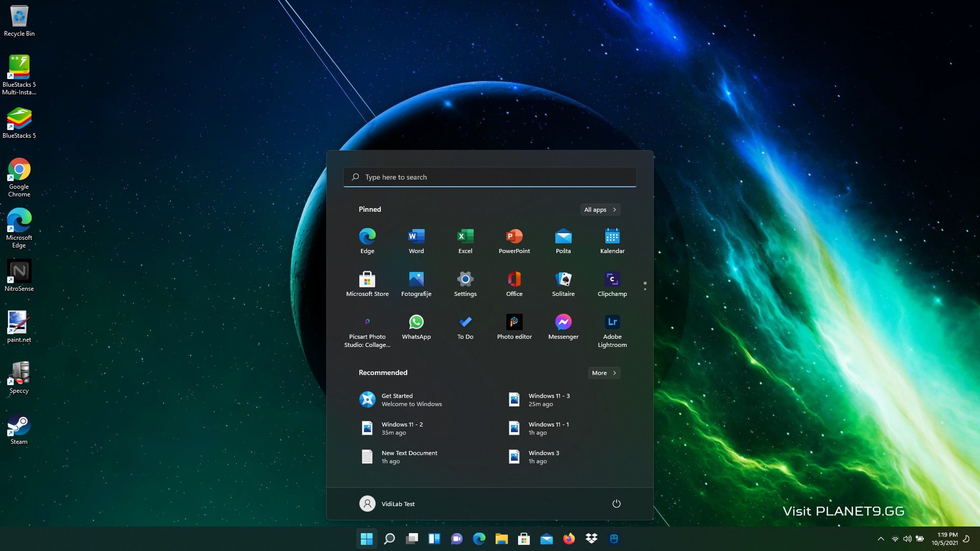Open the Photo editor pinned app
This screenshot has width=980, height=551.
(x=514, y=327)
